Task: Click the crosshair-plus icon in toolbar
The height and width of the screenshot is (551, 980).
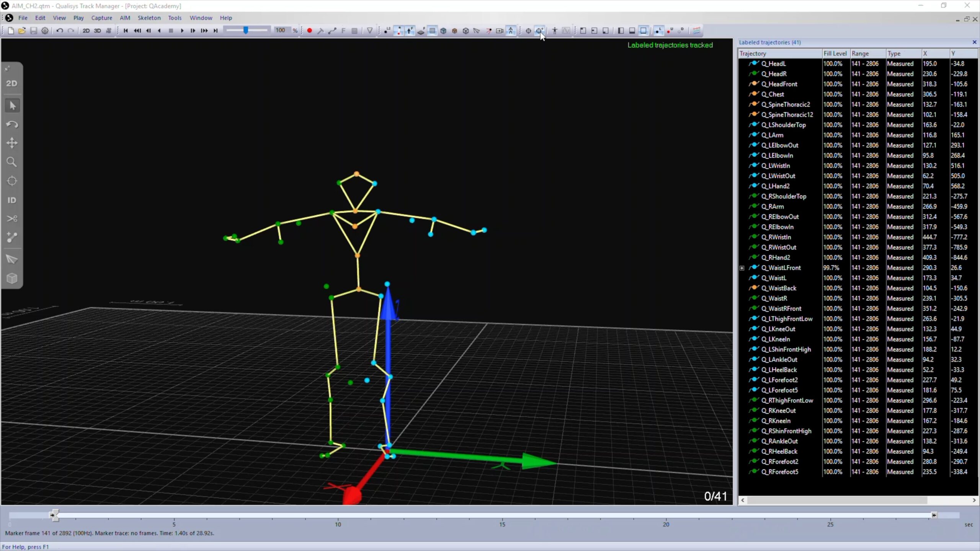Action: [x=539, y=31]
